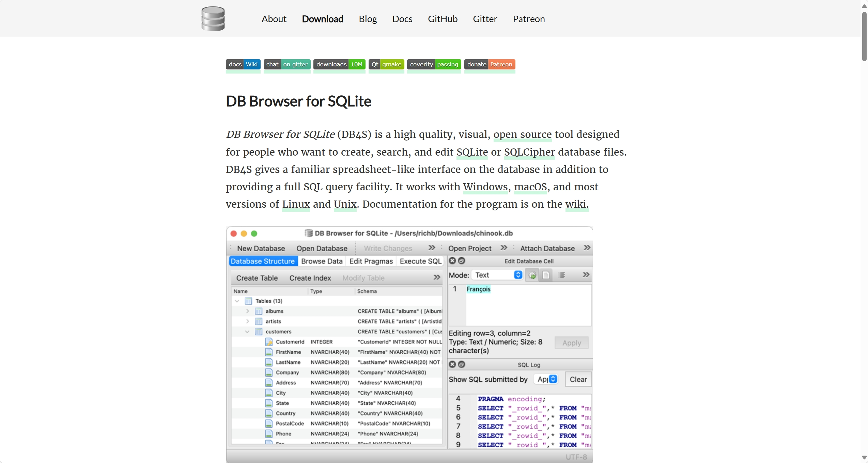
Task: Follow the SQLCipher link in the description
Action: click(529, 152)
